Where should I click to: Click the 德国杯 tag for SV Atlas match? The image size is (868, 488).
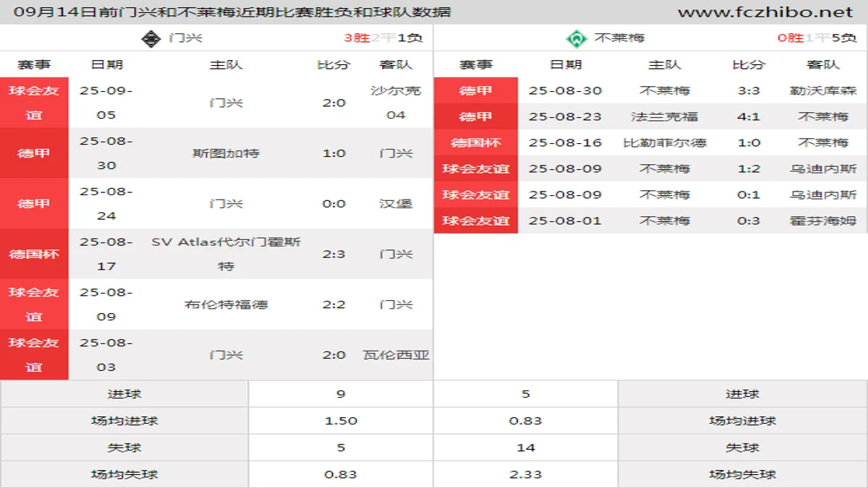point(34,254)
